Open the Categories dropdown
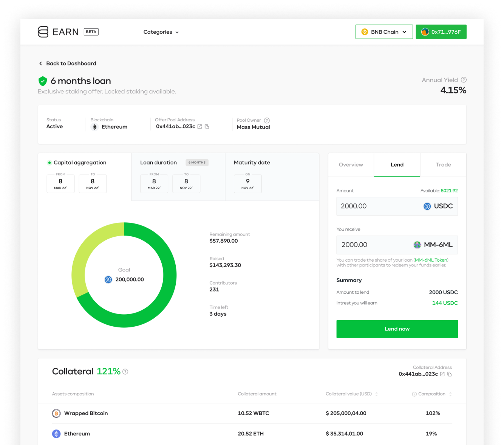Screen dimensions: 504x445 point(161,32)
